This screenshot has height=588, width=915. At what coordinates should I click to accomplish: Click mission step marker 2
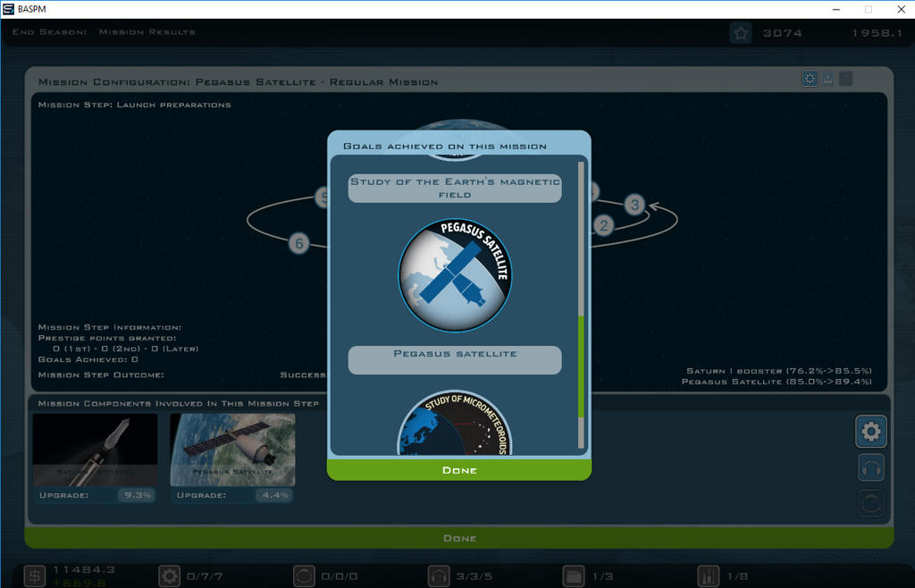pos(604,225)
